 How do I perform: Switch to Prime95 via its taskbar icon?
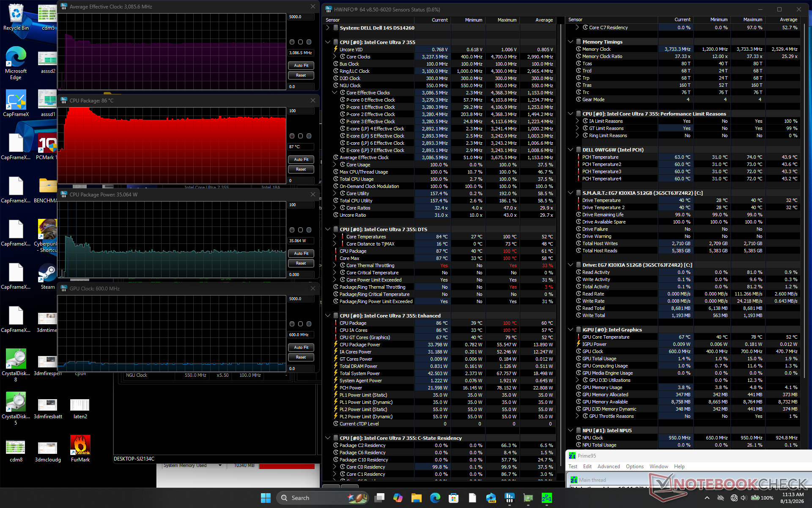[x=547, y=498]
